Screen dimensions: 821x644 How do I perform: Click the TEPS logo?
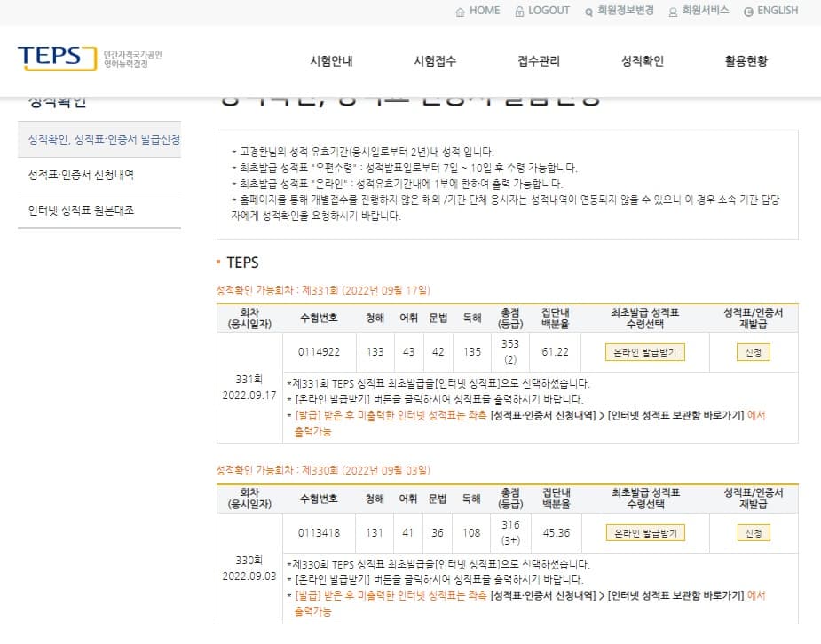coord(57,58)
